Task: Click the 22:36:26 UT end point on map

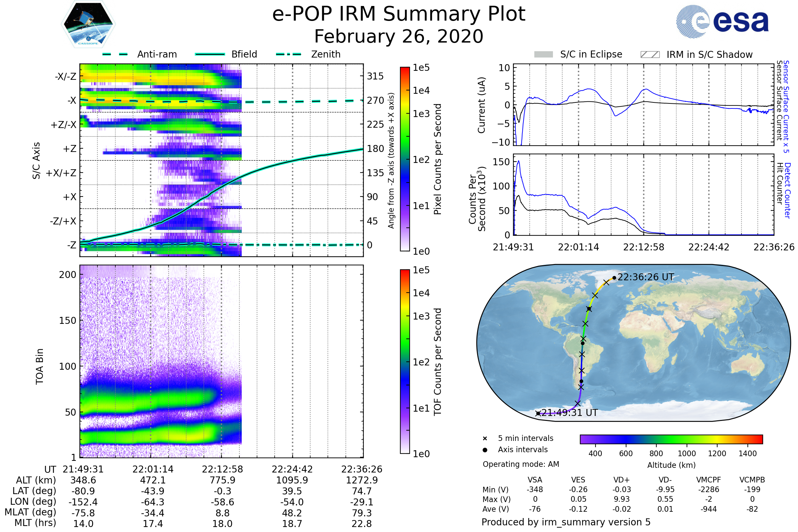Action: [x=614, y=278]
